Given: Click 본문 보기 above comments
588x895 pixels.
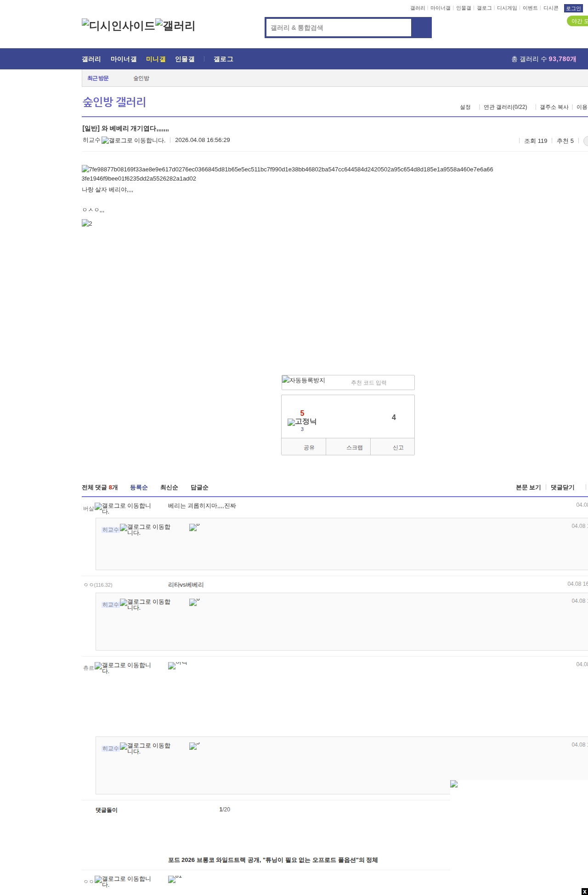Looking at the screenshot, I should coord(528,487).
